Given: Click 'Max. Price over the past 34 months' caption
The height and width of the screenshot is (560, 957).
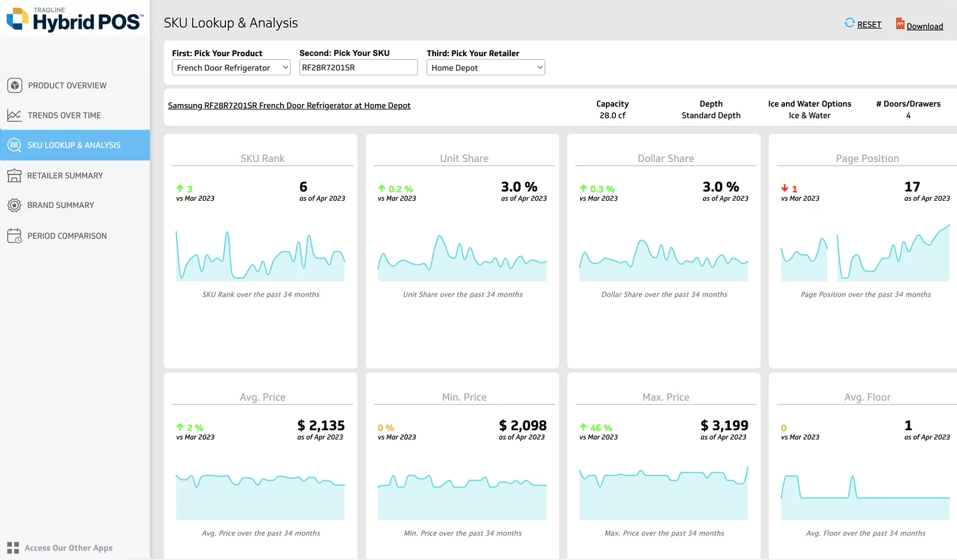Looking at the screenshot, I should tap(664, 533).
